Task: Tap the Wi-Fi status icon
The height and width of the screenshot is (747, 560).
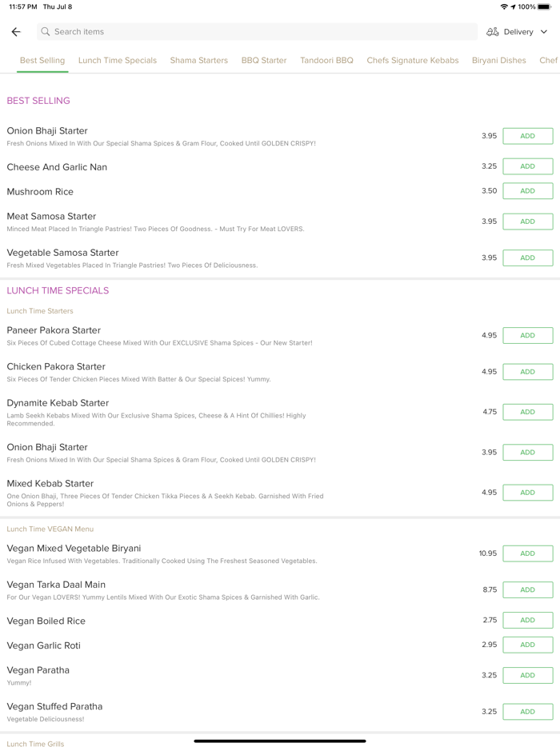Action: [504, 6]
